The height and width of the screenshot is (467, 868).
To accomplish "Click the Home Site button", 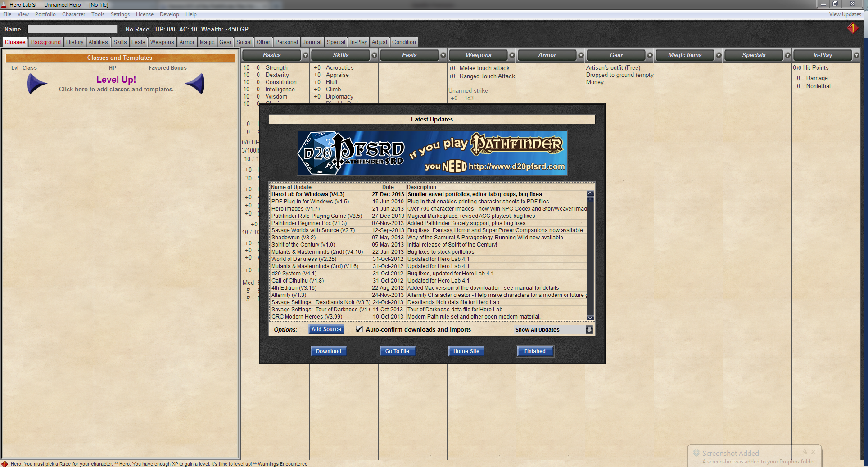I will 466,351.
